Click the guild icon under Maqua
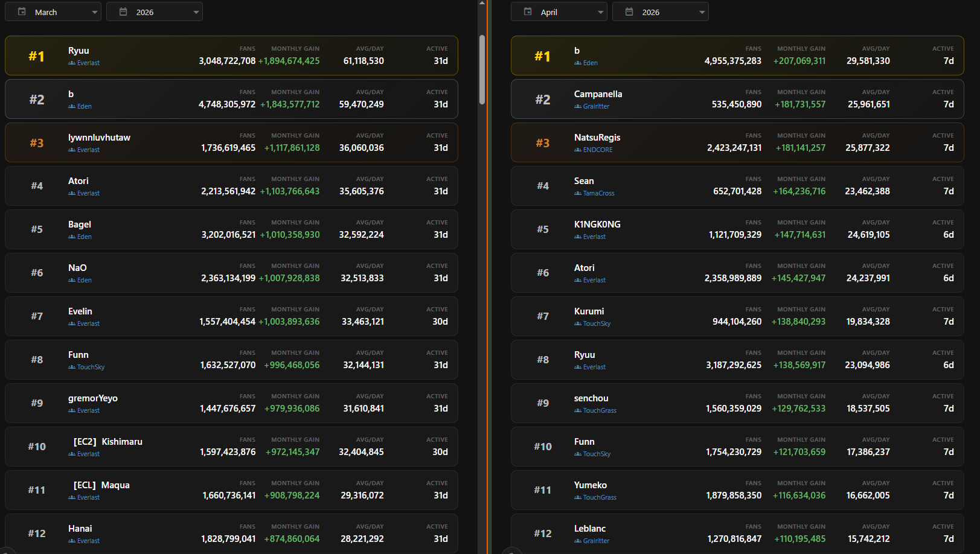980x554 pixels. tap(72, 498)
